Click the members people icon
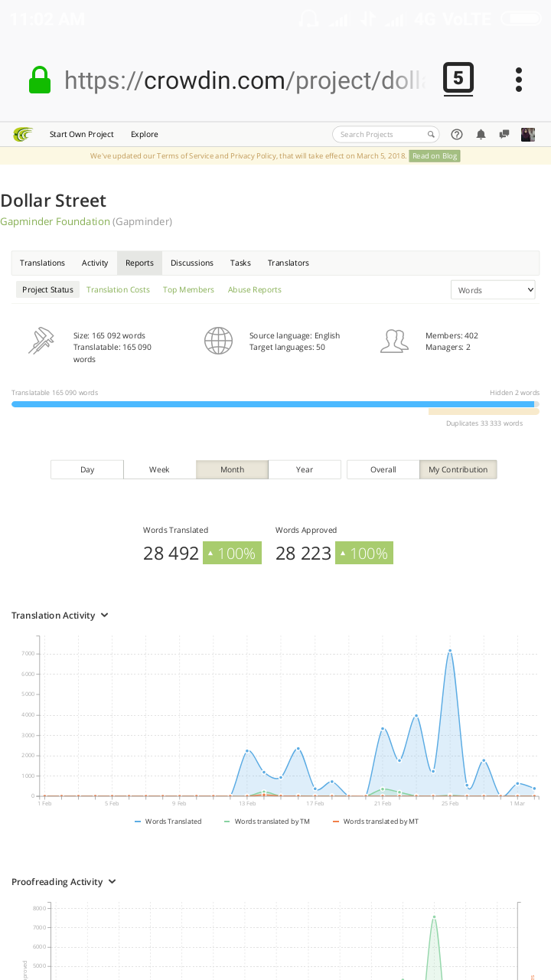Viewport: 551px width, 980px height. click(x=394, y=341)
